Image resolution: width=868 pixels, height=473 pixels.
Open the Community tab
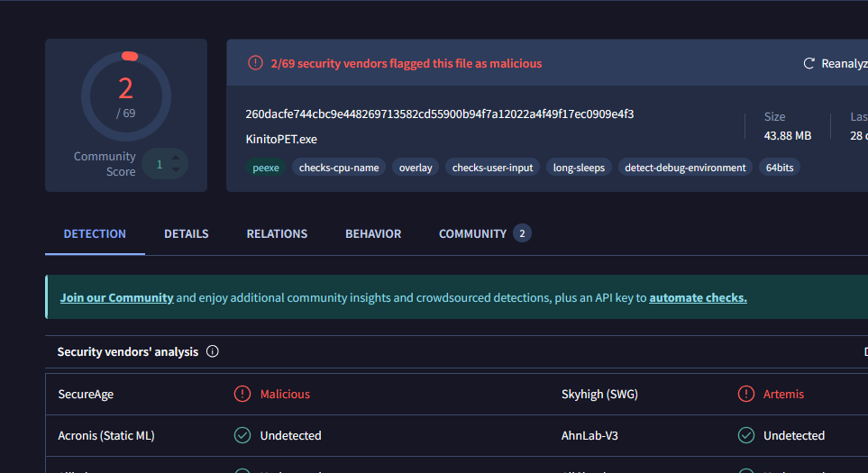click(473, 233)
